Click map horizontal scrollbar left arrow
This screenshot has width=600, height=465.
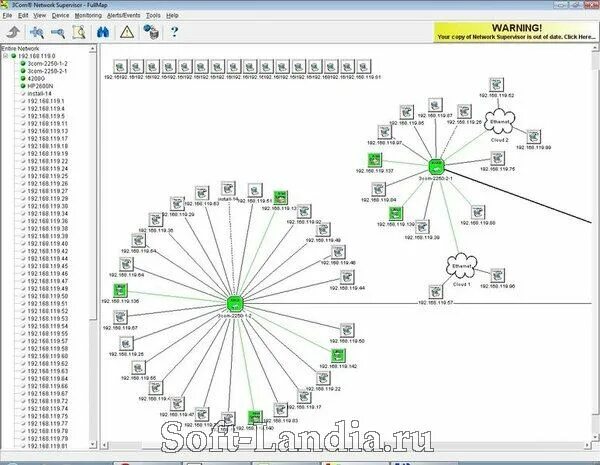click(105, 445)
